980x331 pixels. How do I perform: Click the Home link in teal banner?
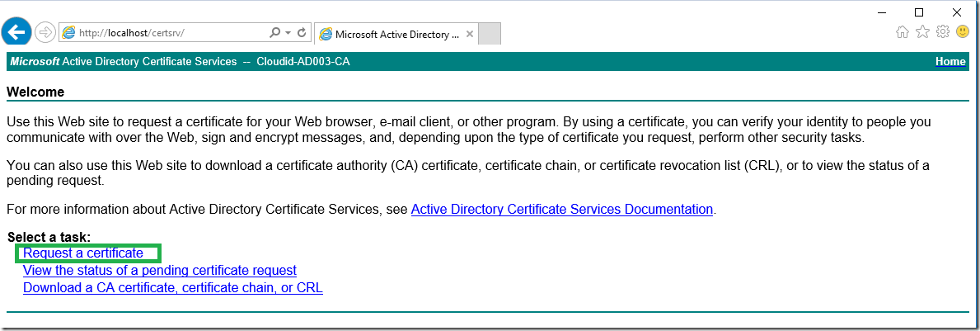[950, 61]
